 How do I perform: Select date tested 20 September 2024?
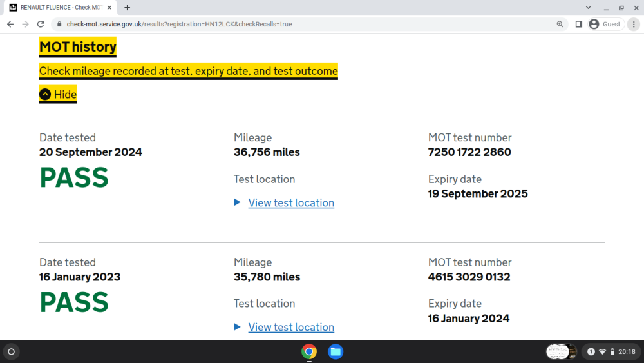tap(91, 152)
